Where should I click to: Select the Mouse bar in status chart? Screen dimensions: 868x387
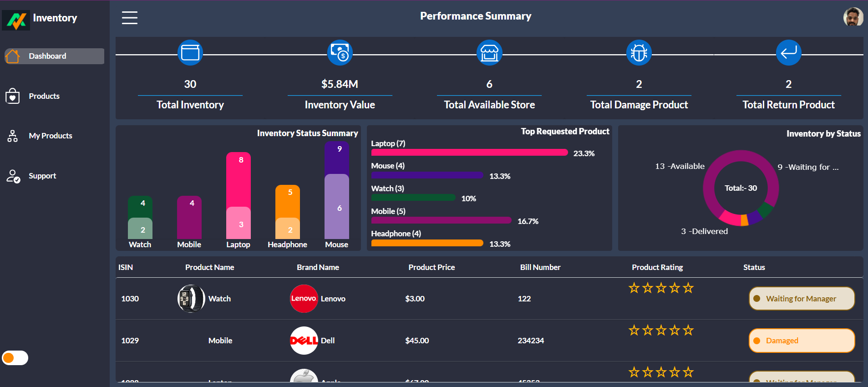[337, 191]
